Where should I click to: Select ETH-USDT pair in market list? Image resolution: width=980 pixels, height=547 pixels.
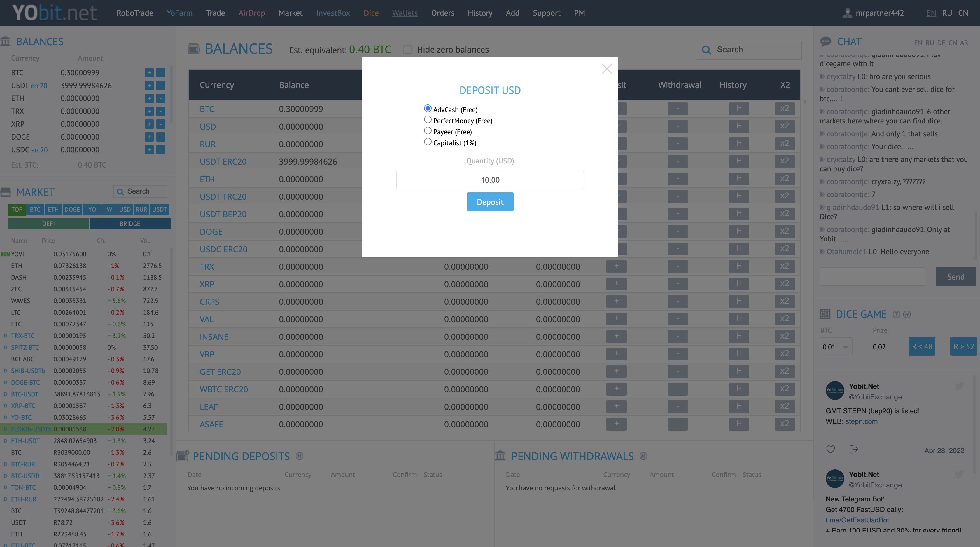click(x=25, y=441)
